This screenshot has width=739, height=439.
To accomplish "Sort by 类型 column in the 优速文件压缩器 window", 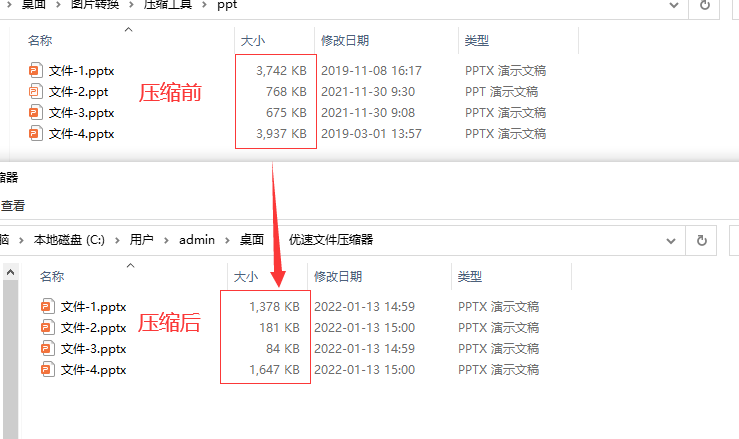I will tap(469, 276).
